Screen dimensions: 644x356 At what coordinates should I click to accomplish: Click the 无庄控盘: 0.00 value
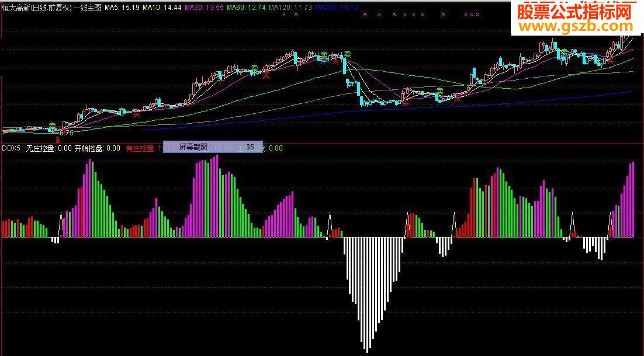pos(49,148)
